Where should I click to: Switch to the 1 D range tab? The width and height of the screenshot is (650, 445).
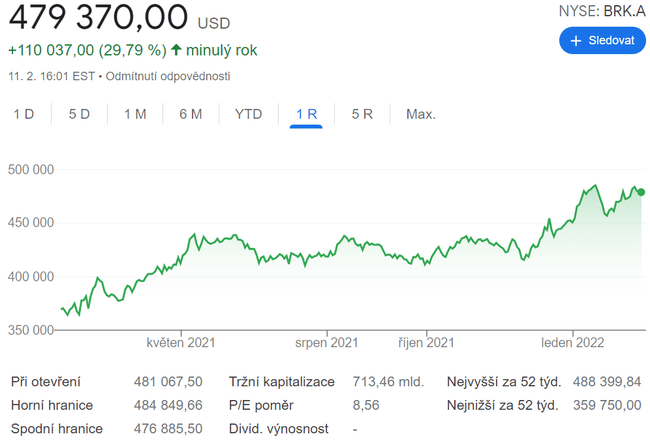click(x=24, y=114)
